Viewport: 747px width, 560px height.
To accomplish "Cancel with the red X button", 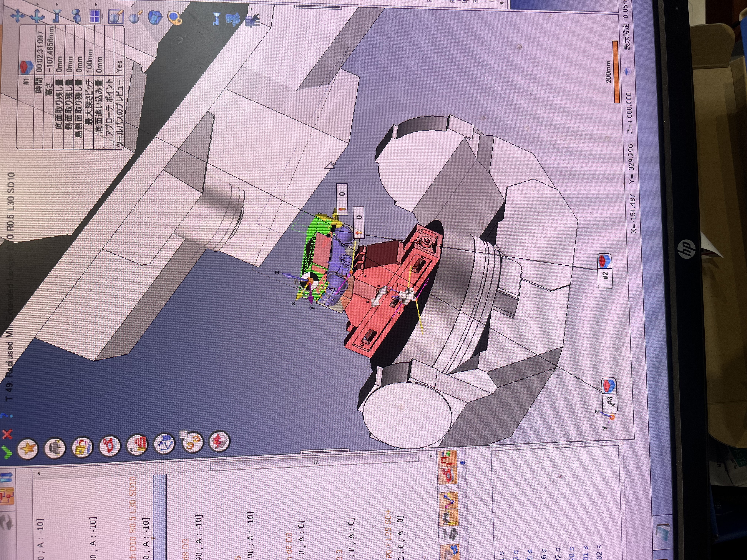I will (x=7, y=434).
